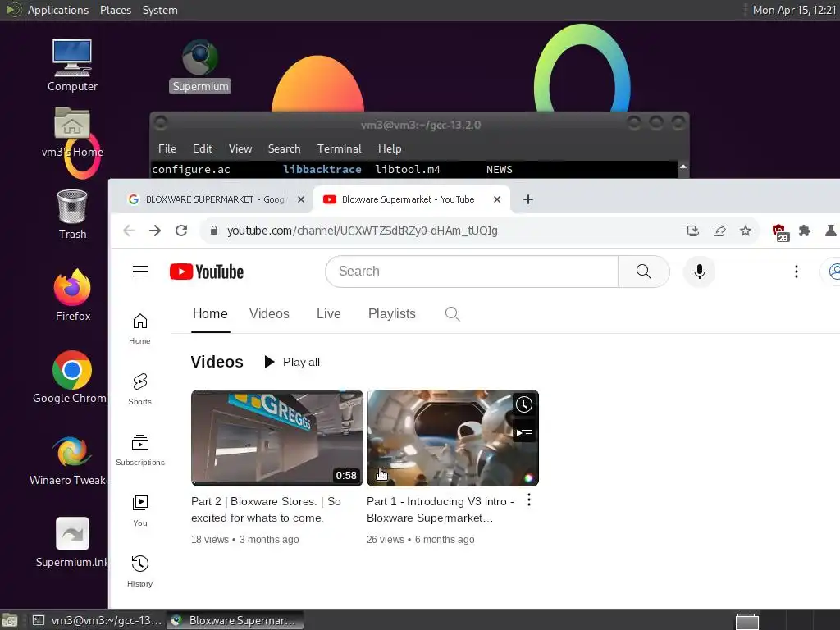Click the YouTube logo

(206, 272)
